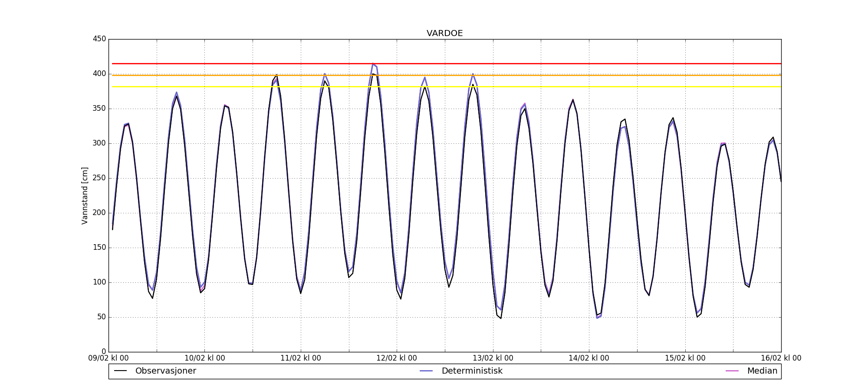This screenshot has width=868, height=391.
Task: Click the 09/02 kl 00 x-axis label
Action: point(108,358)
